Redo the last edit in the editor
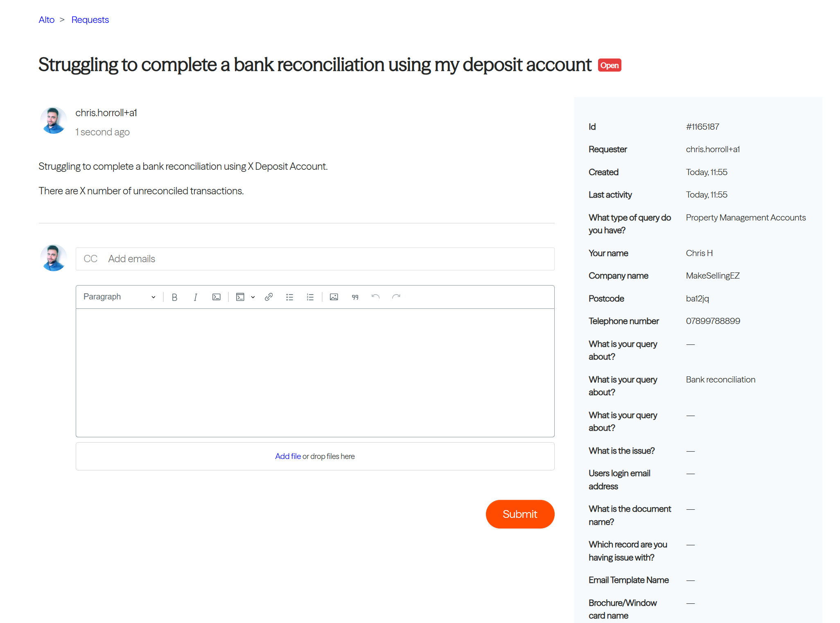This screenshot has width=840, height=623. pos(396,297)
